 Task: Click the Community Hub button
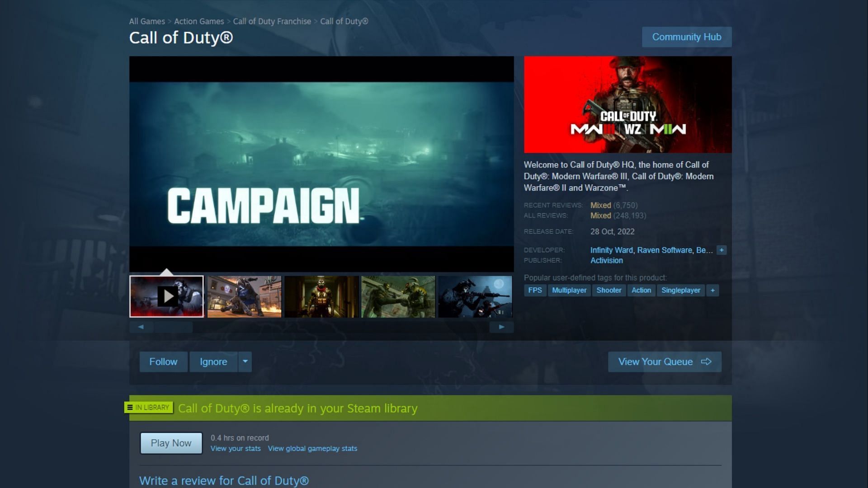[687, 37]
